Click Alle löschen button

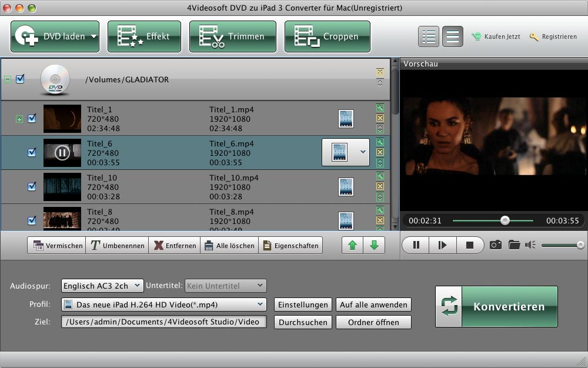click(229, 246)
